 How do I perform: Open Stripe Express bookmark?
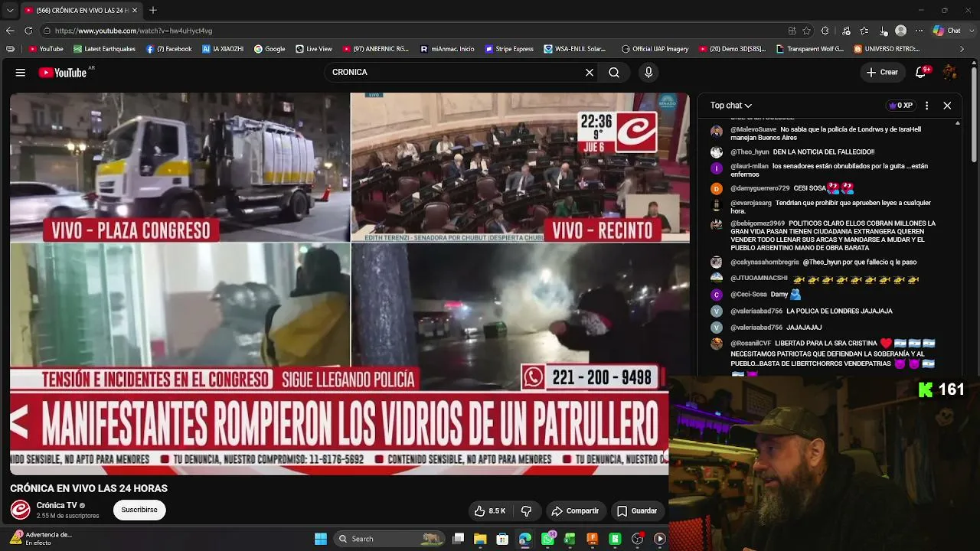tap(509, 49)
